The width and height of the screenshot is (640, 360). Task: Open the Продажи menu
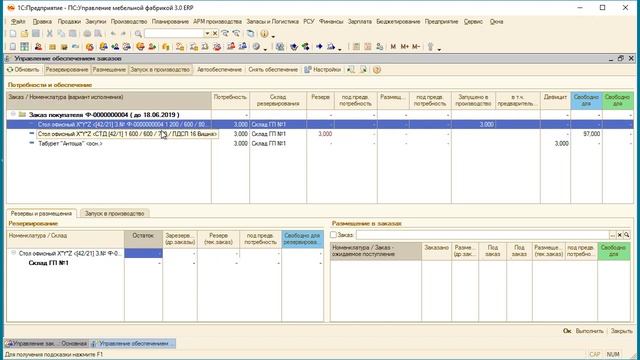69,22
